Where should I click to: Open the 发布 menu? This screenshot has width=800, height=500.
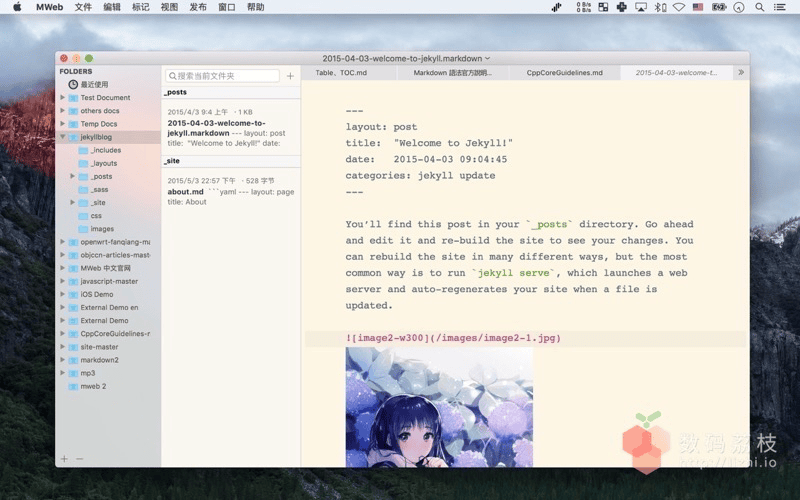[197, 7]
